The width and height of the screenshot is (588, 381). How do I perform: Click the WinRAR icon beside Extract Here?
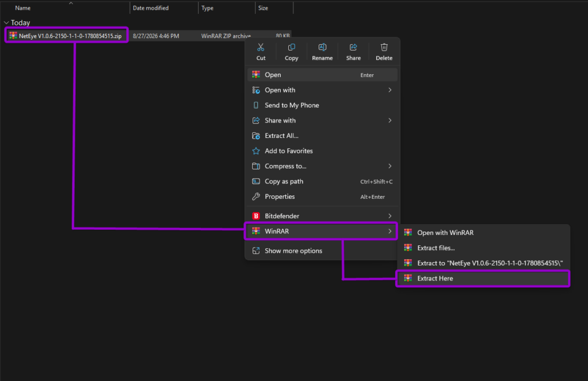pos(408,278)
